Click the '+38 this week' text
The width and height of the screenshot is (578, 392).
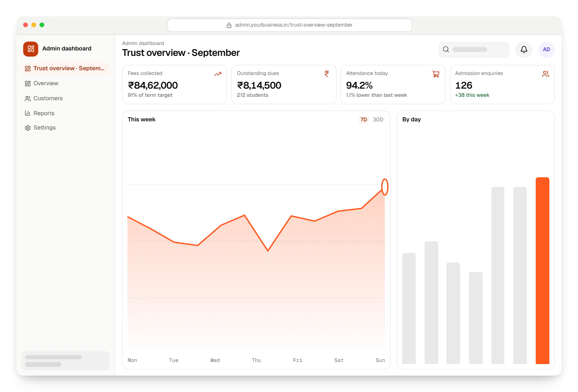coord(472,95)
